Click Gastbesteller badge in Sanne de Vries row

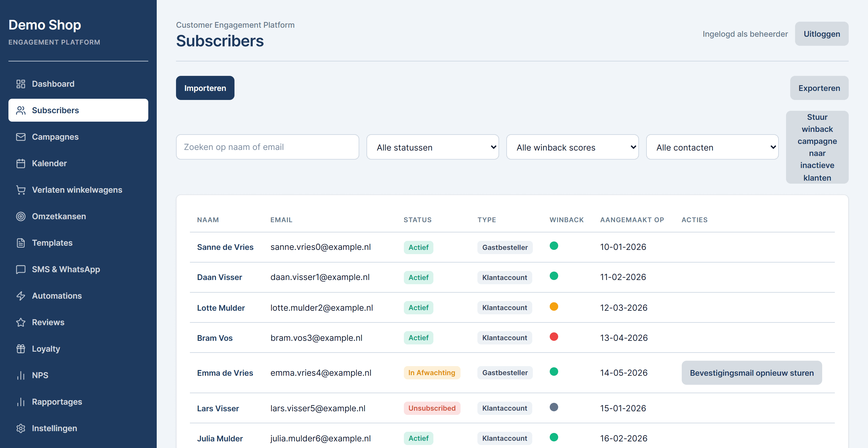point(505,247)
